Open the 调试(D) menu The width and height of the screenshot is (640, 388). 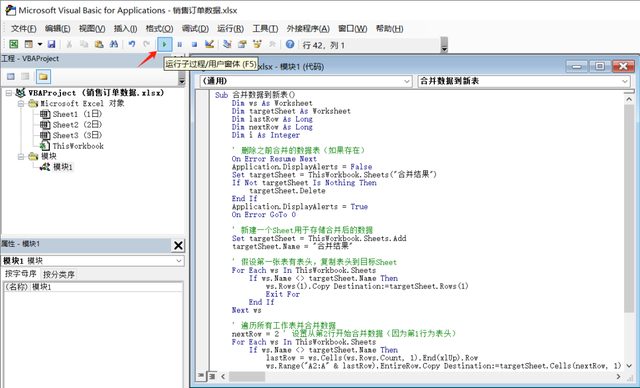pyautogui.click(x=195, y=29)
